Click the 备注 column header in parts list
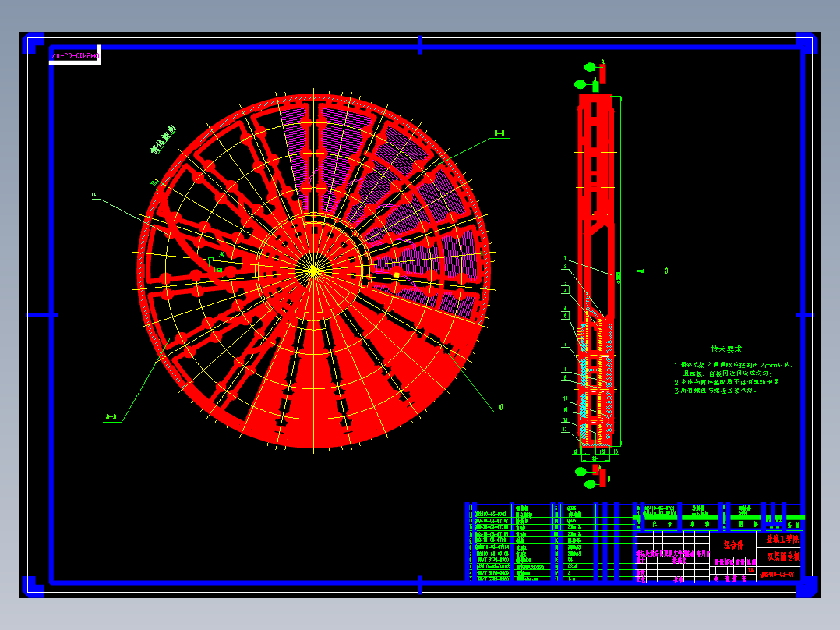The width and height of the screenshot is (840, 630). 793,525
